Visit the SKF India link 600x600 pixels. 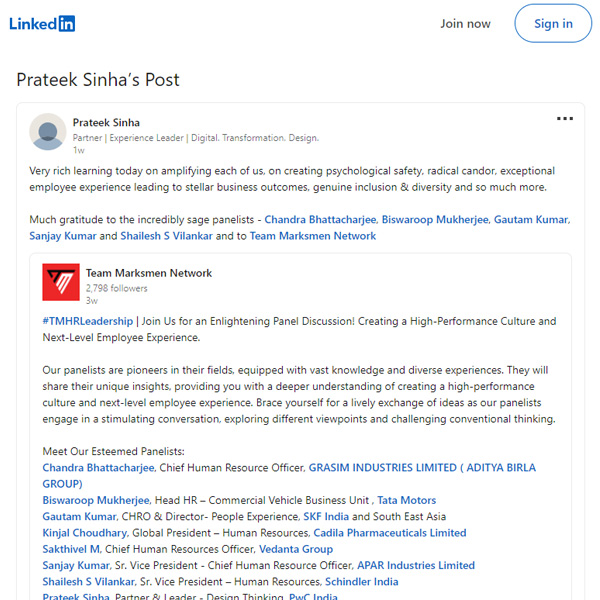tap(326, 517)
